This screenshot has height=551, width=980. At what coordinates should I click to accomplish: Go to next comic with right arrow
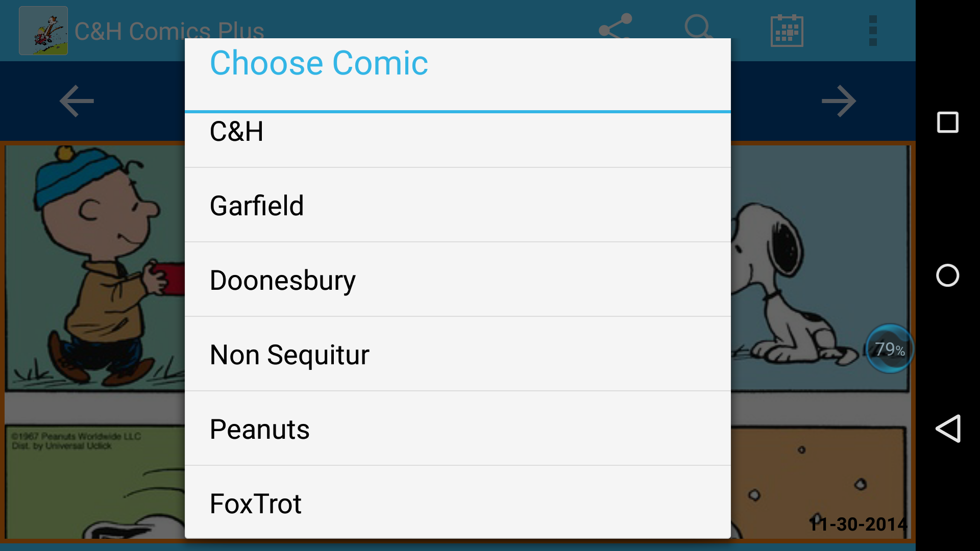point(839,101)
